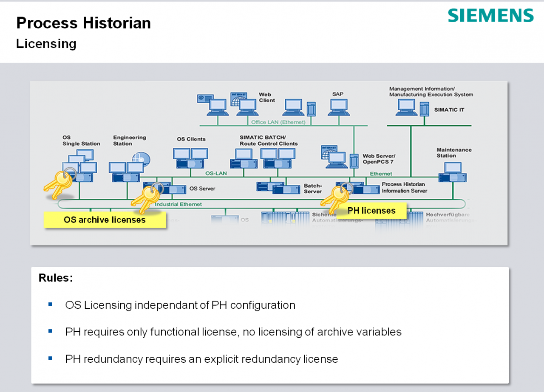Click 'PH redundancy requires an explicit redundancy license'
The image size is (544, 392).
(201, 359)
